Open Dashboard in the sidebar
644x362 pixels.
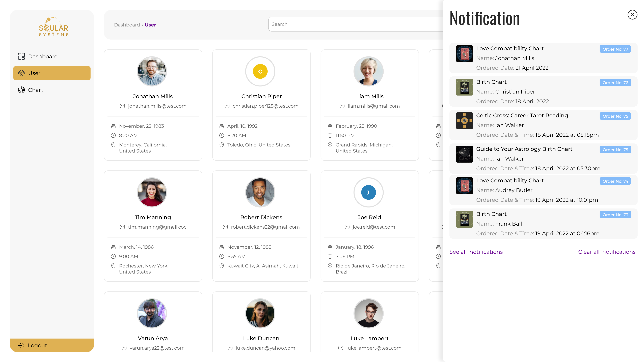click(x=43, y=56)
